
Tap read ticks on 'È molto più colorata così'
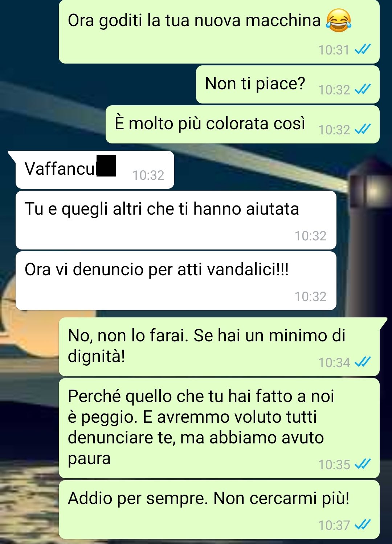pyautogui.click(x=362, y=129)
